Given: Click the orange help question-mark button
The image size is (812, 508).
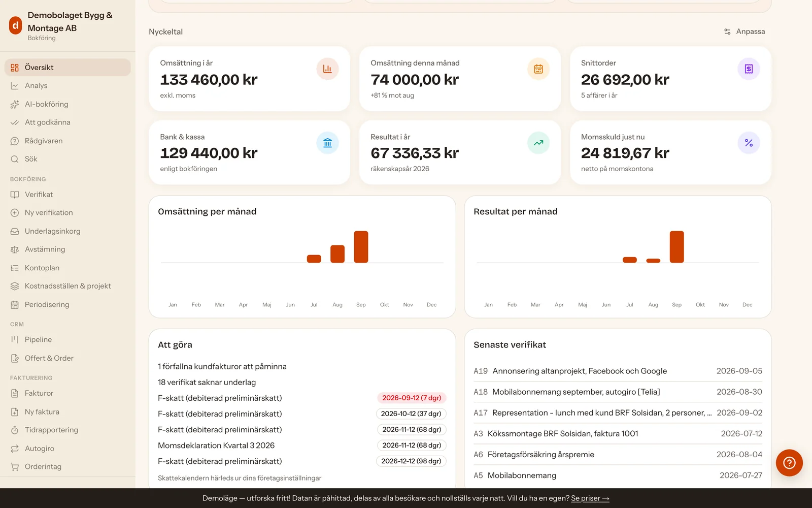Looking at the screenshot, I should point(789,463).
